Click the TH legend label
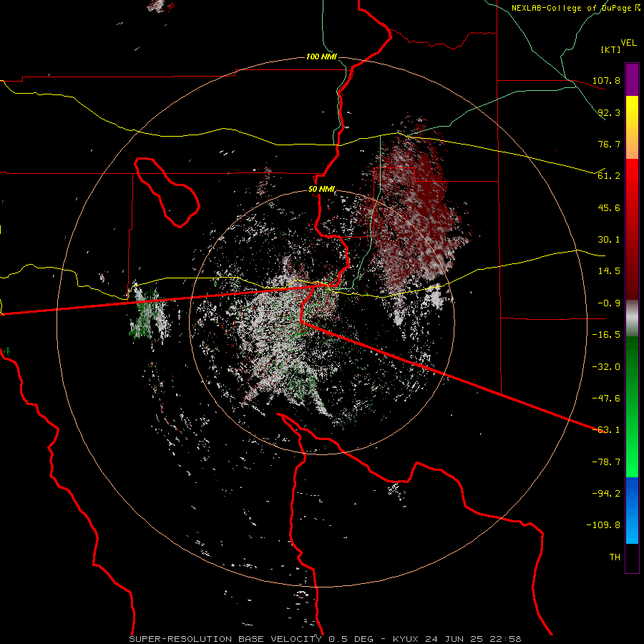The height and width of the screenshot is (644, 644). tap(615, 557)
